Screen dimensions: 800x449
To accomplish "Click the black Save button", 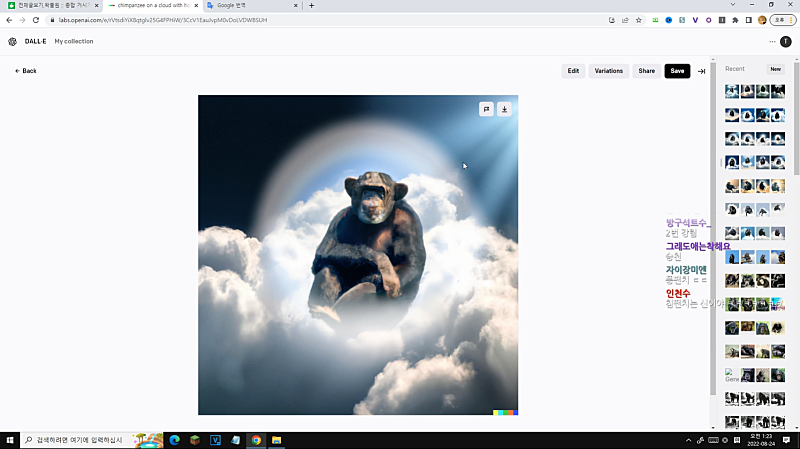I will click(677, 71).
